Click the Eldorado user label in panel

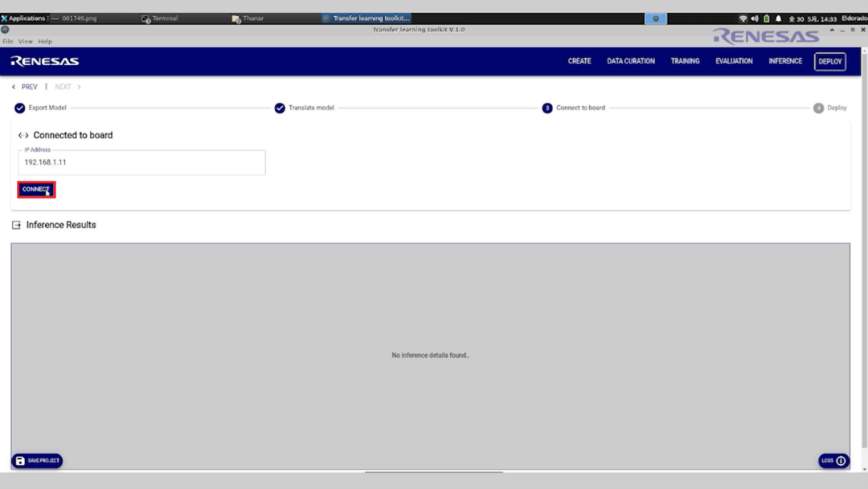point(854,18)
